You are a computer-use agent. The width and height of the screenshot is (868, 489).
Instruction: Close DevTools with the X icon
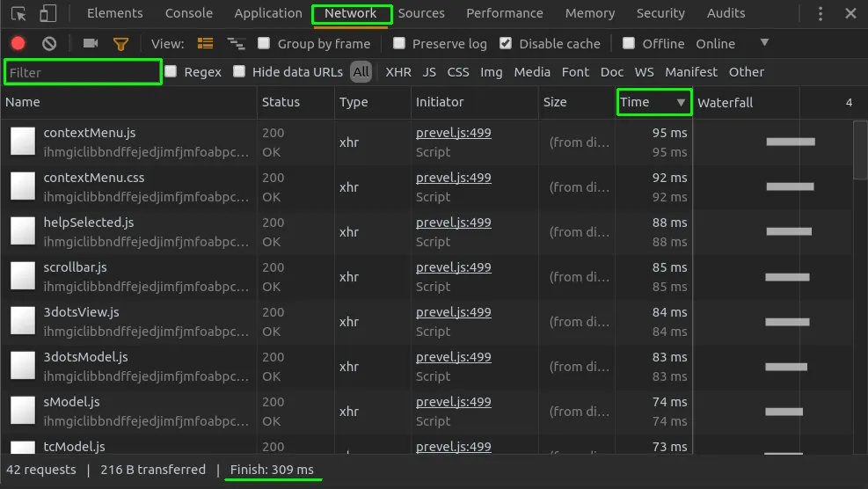850,12
